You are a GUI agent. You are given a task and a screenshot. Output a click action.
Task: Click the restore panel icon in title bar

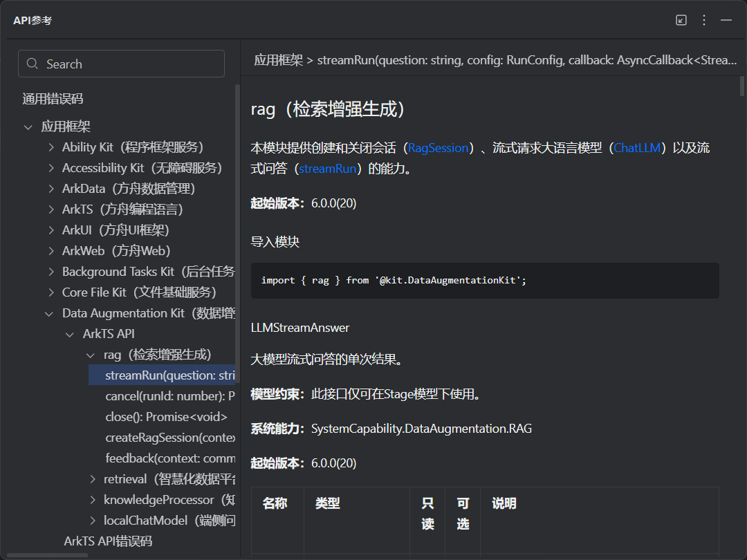coord(681,21)
